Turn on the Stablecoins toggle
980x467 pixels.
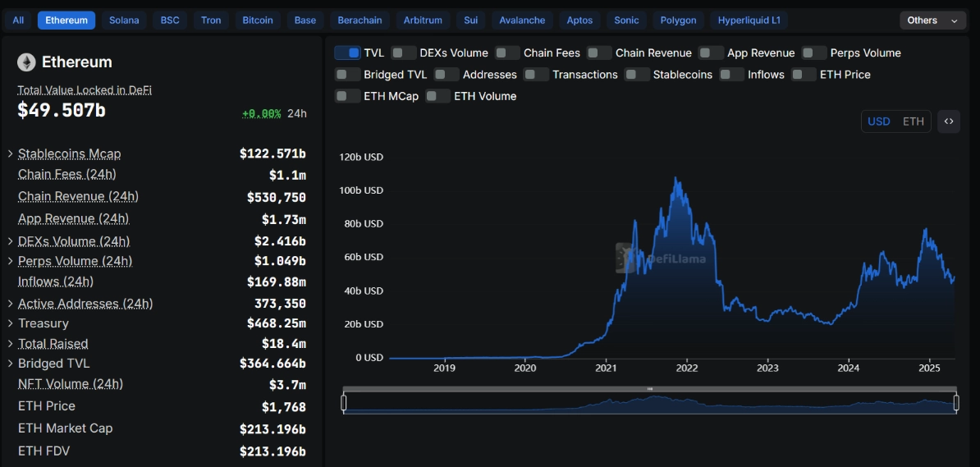637,75
